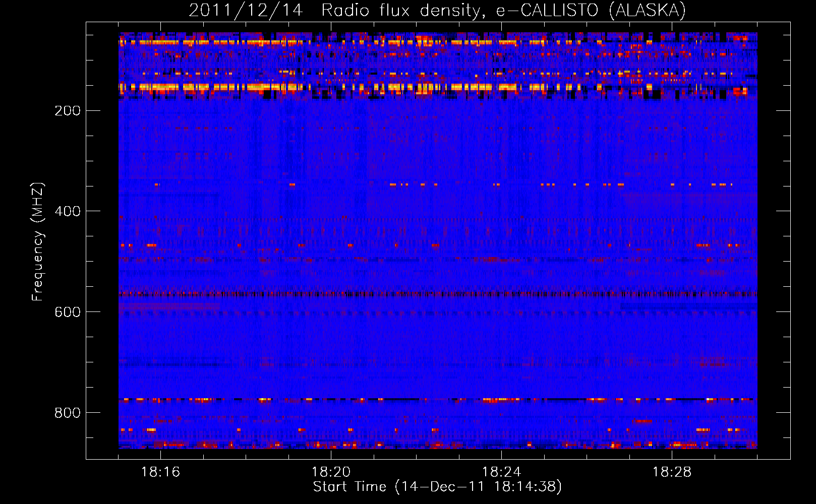This screenshot has width=816, height=504.
Task: Select the 600 frequency tick label
Action: [x=68, y=312]
